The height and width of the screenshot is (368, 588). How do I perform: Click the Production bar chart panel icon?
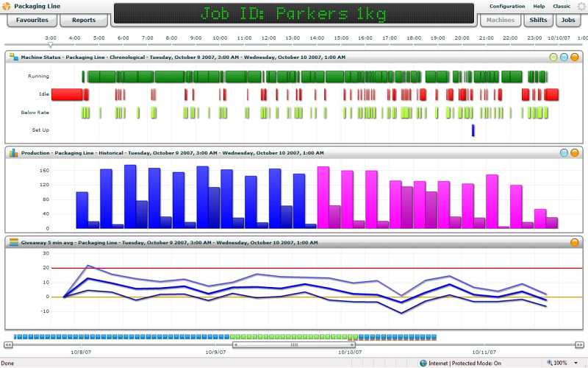[14, 153]
